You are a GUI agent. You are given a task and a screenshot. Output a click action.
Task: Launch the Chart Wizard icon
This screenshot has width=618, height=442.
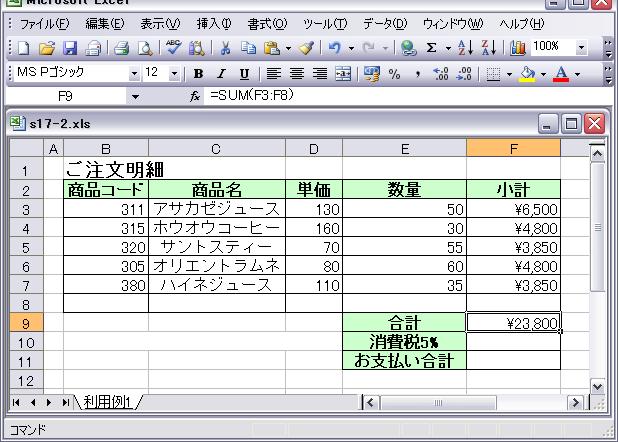(517, 48)
